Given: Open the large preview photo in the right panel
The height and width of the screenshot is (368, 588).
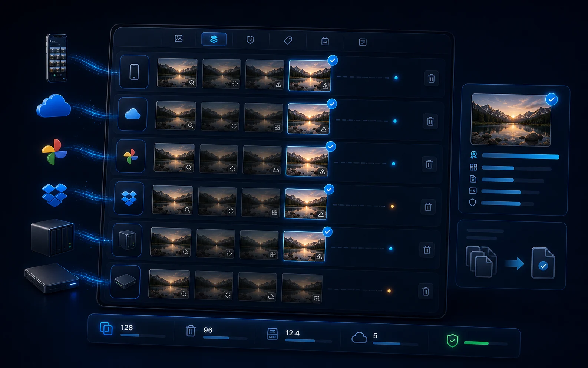Looking at the screenshot, I should [x=511, y=120].
